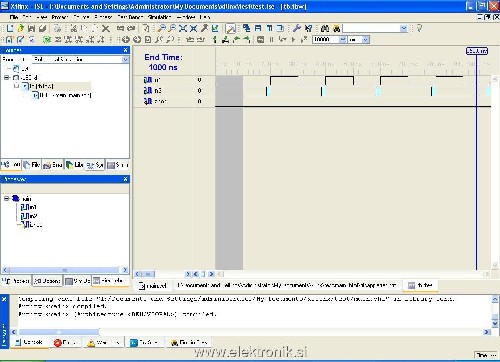Close the Sources panel
Image resolution: width=500 pixels, height=362 pixels.
tap(126, 50)
